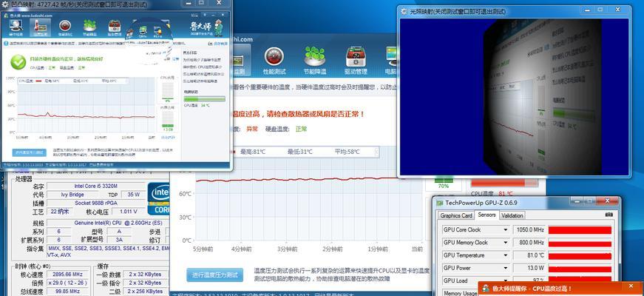Click the GPU-Z screenshot camera icon
This screenshot has width=644, height=296.
click(x=609, y=215)
